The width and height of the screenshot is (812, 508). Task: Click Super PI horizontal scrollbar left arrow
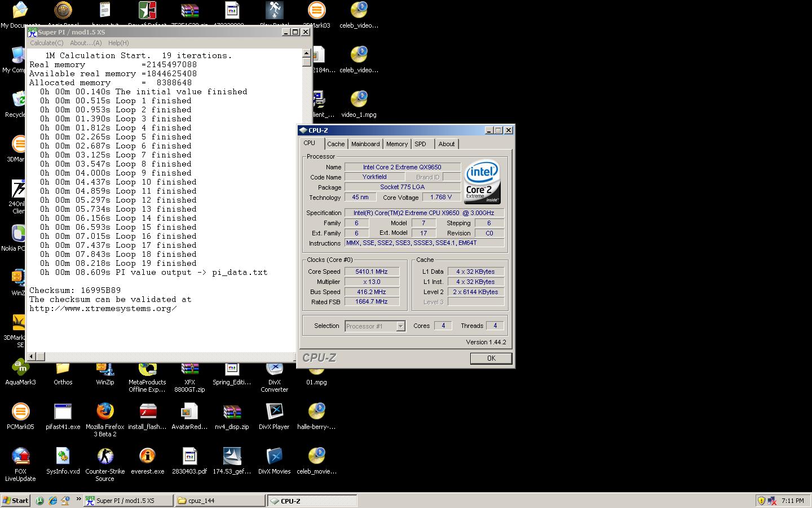click(32, 356)
